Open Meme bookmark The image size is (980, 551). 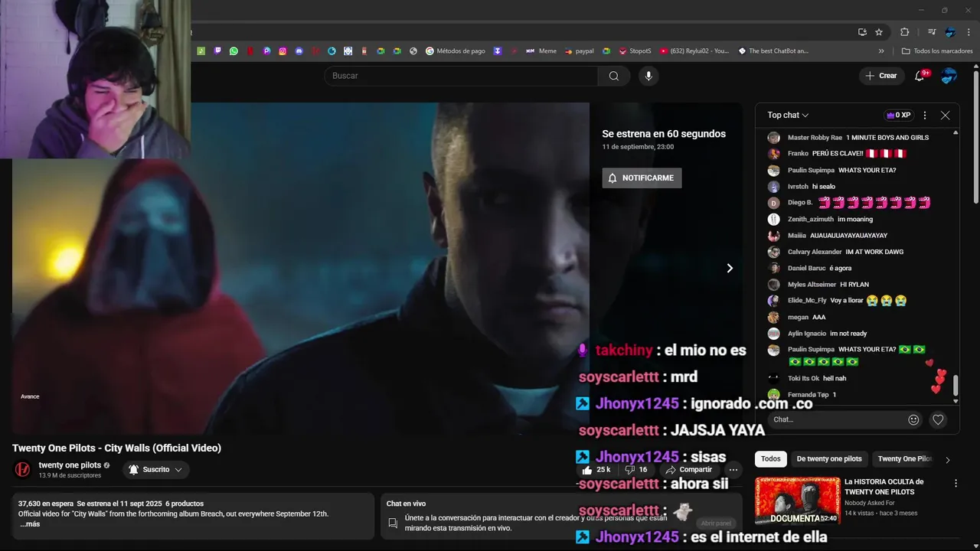pyautogui.click(x=541, y=51)
